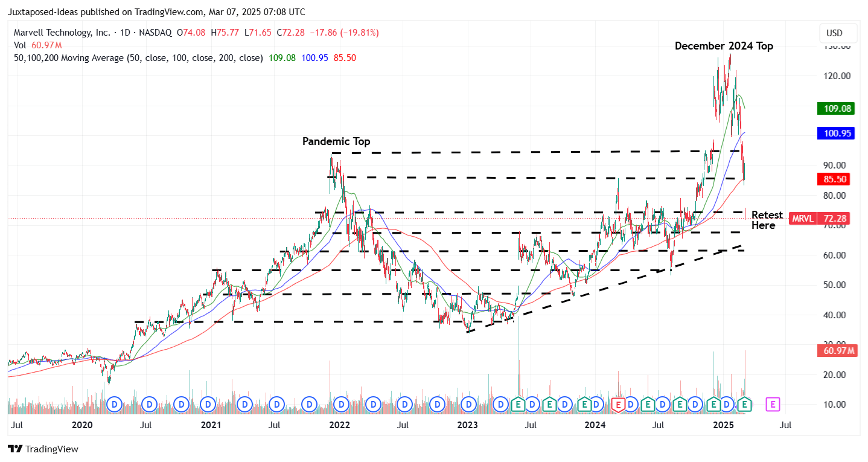Click the red earnings E marker near 2024
Viewport: 868px width, 462px height.
pyautogui.click(x=618, y=403)
